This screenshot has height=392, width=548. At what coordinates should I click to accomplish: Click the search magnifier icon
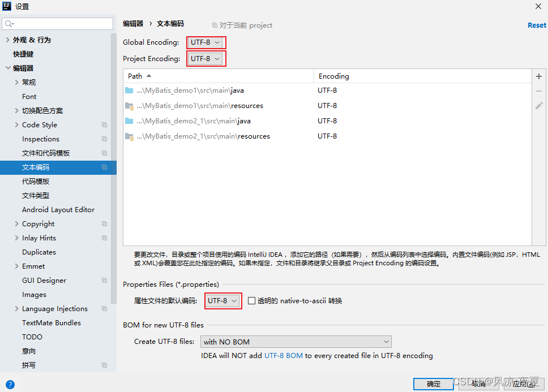[x=9, y=24]
